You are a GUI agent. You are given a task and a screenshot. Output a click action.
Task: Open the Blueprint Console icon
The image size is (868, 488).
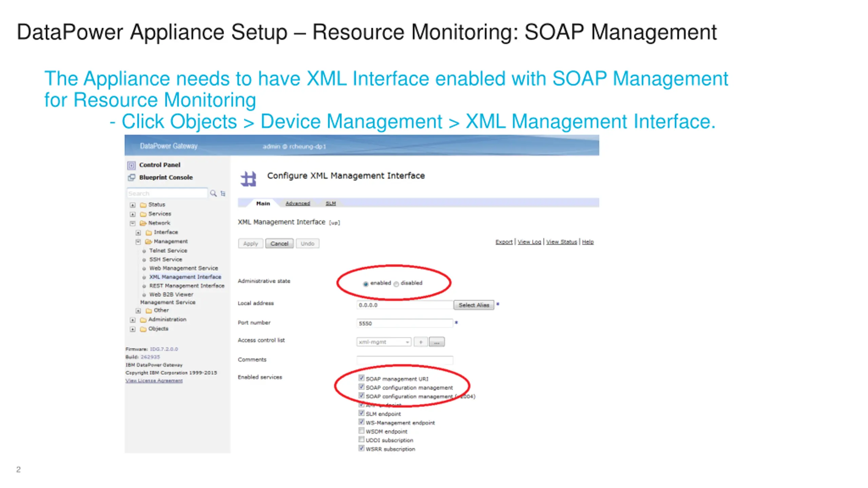(131, 178)
